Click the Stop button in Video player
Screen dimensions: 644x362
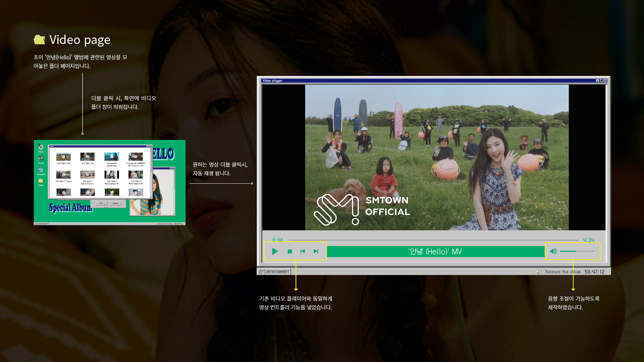point(290,251)
